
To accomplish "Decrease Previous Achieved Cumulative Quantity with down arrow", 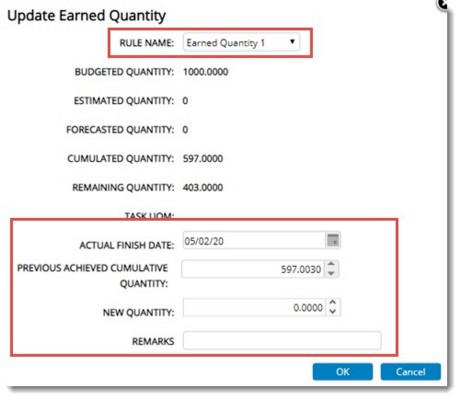I will 331,273.
